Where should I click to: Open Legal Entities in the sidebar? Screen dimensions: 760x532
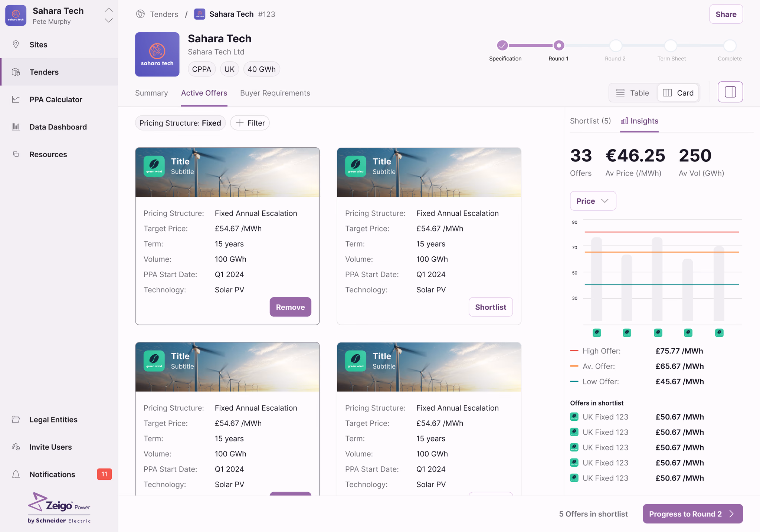coord(59,420)
